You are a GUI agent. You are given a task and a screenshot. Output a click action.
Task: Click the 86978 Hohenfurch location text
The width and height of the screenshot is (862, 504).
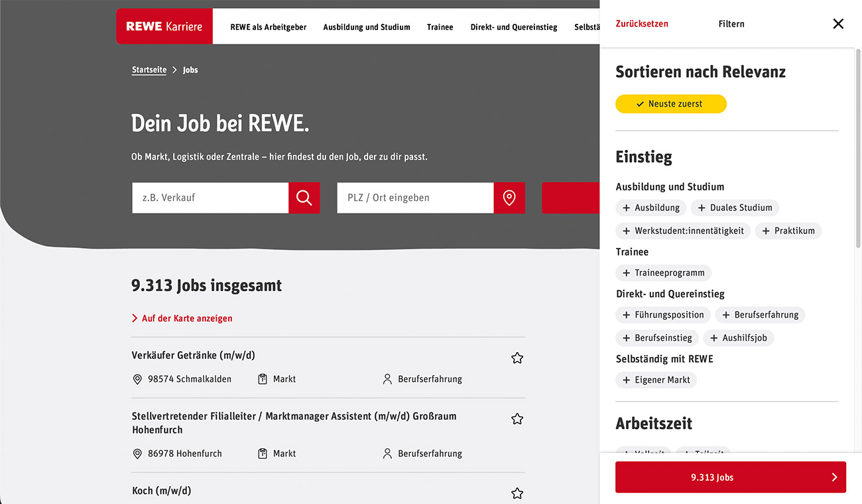click(x=185, y=454)
